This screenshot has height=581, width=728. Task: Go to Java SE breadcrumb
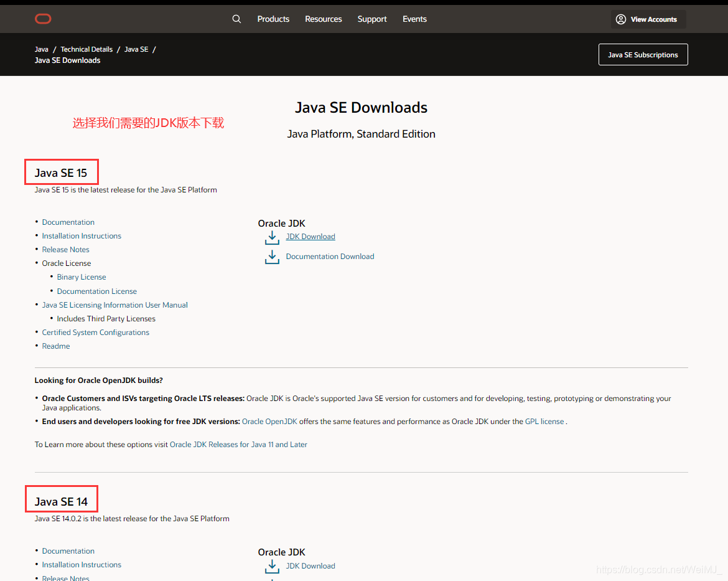pyautogui.click(x=136, y=49)
